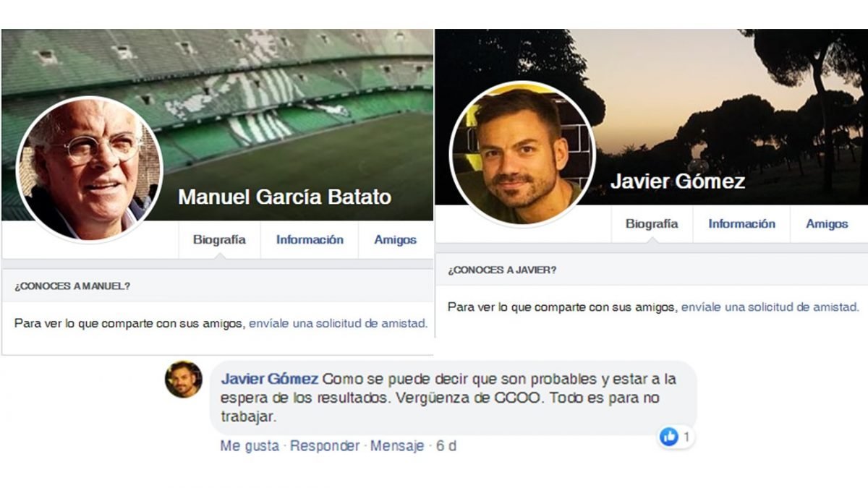Screen dimensions: 868x488
Task: Open Javier Gómez's round profile picture
Action: coord(522,153)
